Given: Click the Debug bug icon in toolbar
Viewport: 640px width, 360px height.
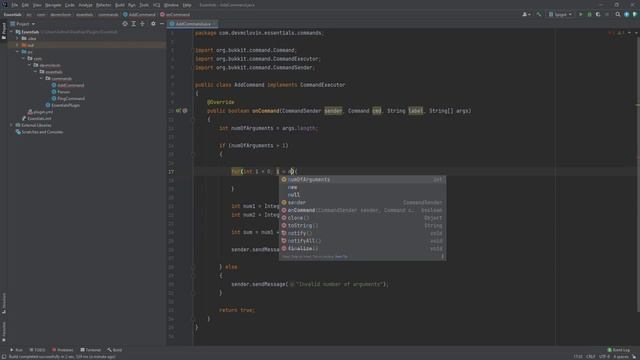Looking at the screenshot, I should click(x=589, y=14).
